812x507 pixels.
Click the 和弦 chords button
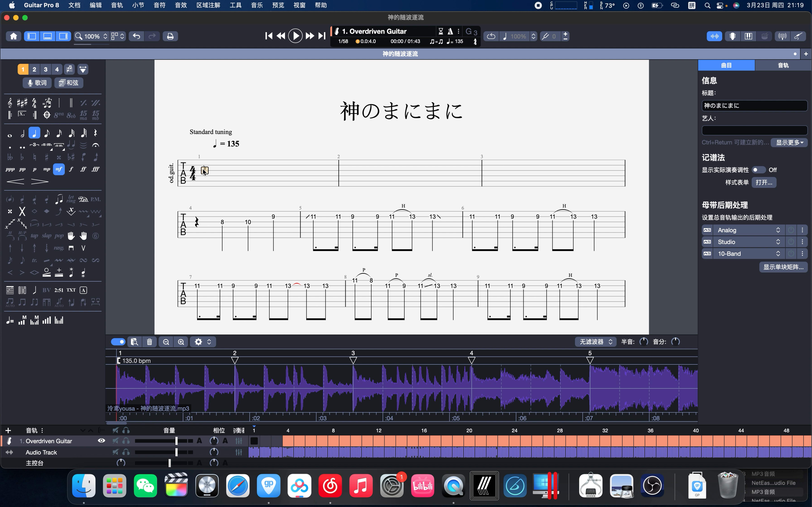pos(69,83)
